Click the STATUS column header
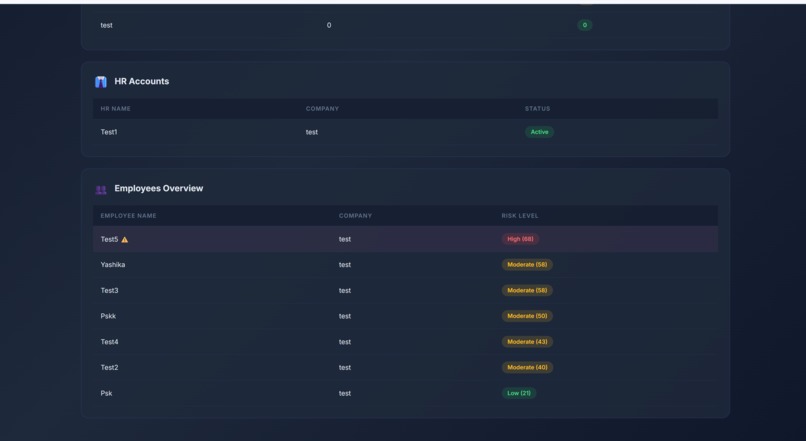 [x=537, y=109]
